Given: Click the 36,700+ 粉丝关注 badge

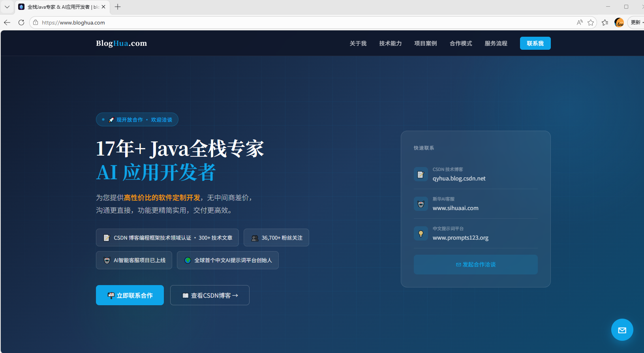Looking at the screenshot, I should click(276, 238).
